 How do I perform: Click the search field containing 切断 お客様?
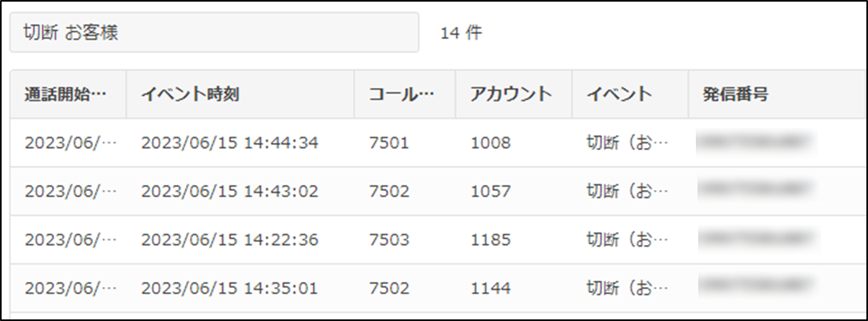(214, 32)
